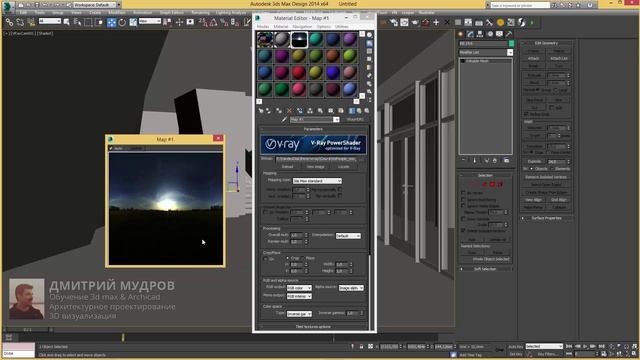Open Mono output dropdown
This screenshot has width=640, height=360.
(299, 296)
